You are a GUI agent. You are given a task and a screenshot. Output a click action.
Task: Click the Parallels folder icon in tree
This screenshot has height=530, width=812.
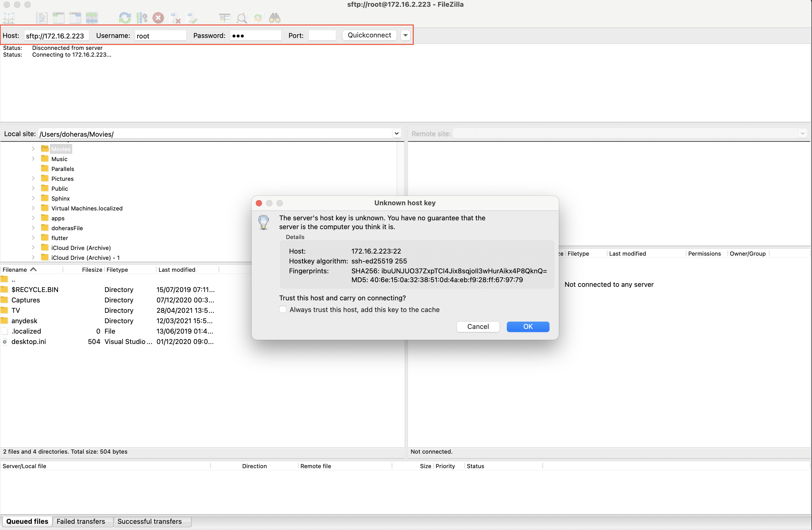[x=45, y=168]
